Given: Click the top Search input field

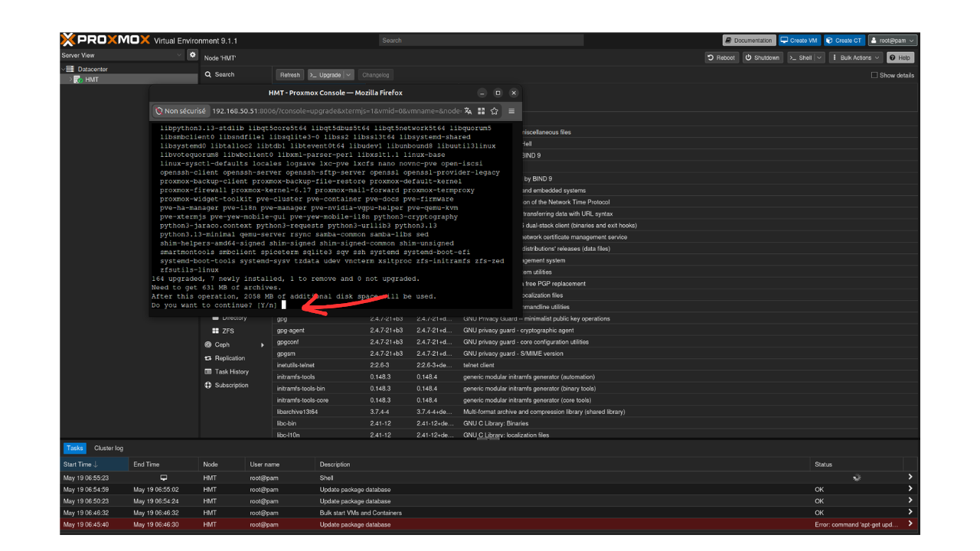Looking at the screenshot, I should click(482, 41).
